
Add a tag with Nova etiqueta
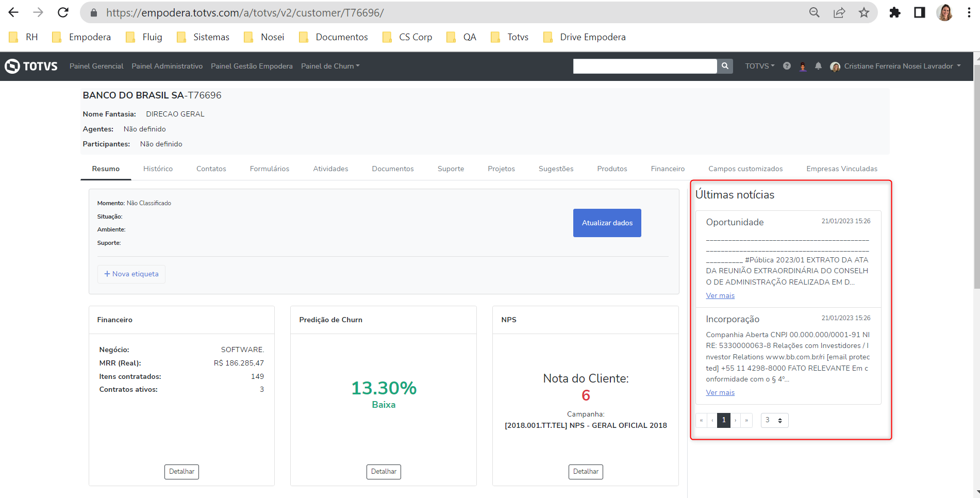[x=131, y=274]
